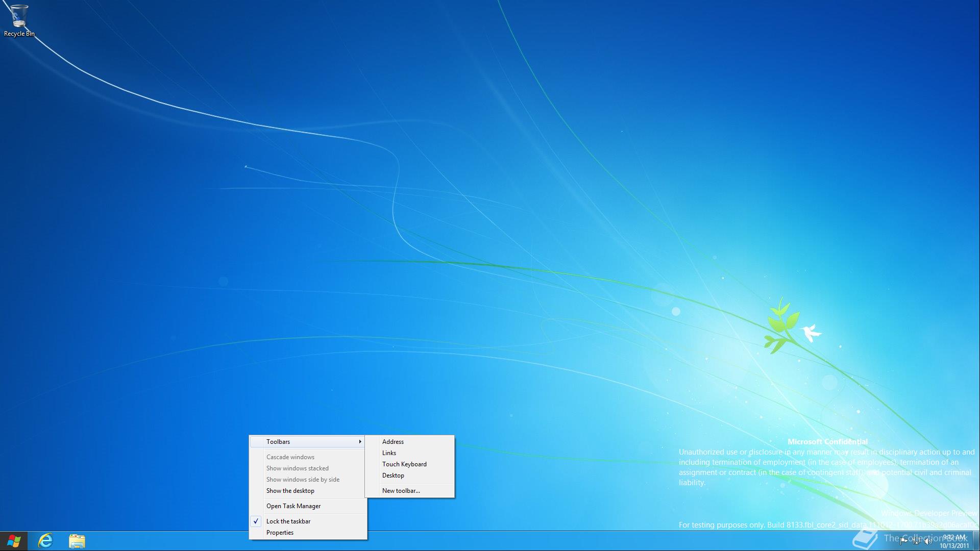Viewport: 980px width, 551px height.
Task: Enable the Touch Keyboard toolbar
Action: tap(410, 464)
